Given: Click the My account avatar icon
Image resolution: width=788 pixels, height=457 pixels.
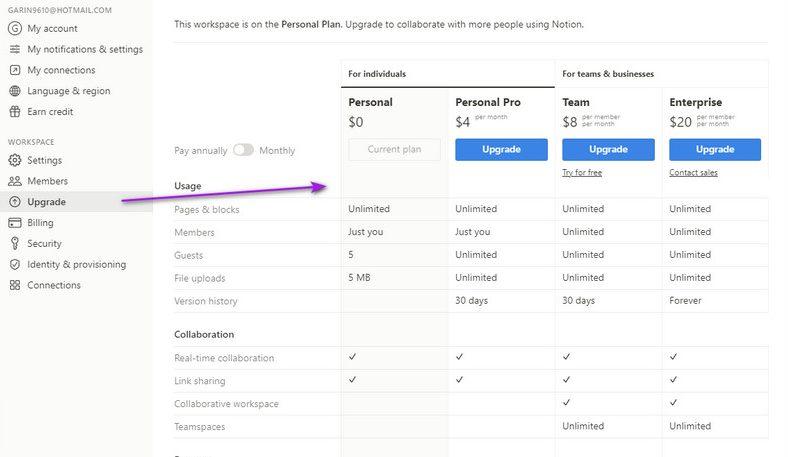Looking at the screenshot, I should tap(15, 28).
